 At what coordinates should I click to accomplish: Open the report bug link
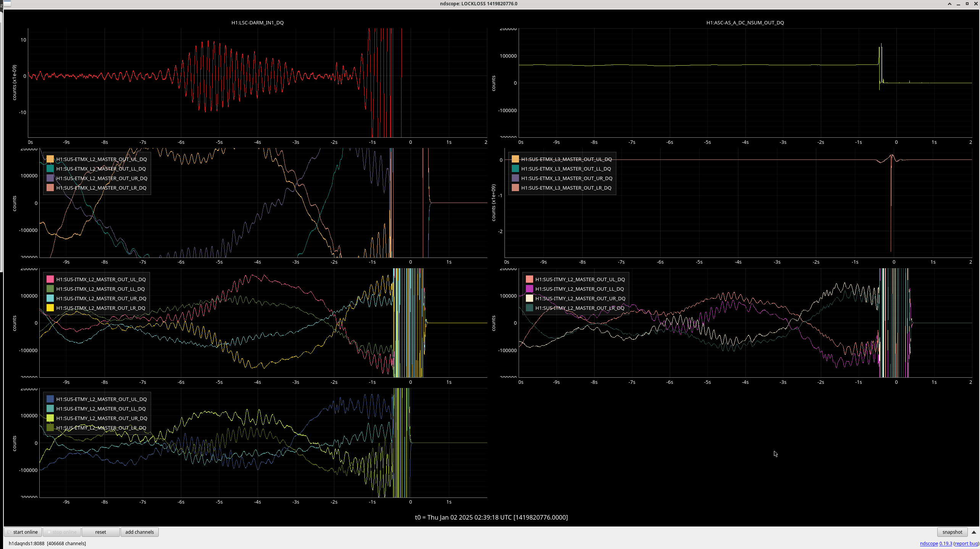coord(966,543)
